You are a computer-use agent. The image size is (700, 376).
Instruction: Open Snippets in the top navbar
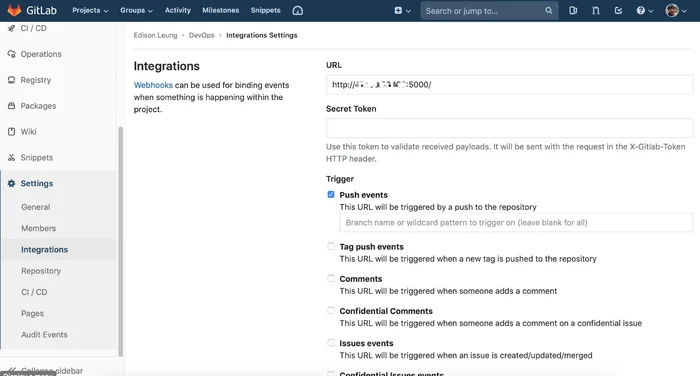tap(266, 10)
